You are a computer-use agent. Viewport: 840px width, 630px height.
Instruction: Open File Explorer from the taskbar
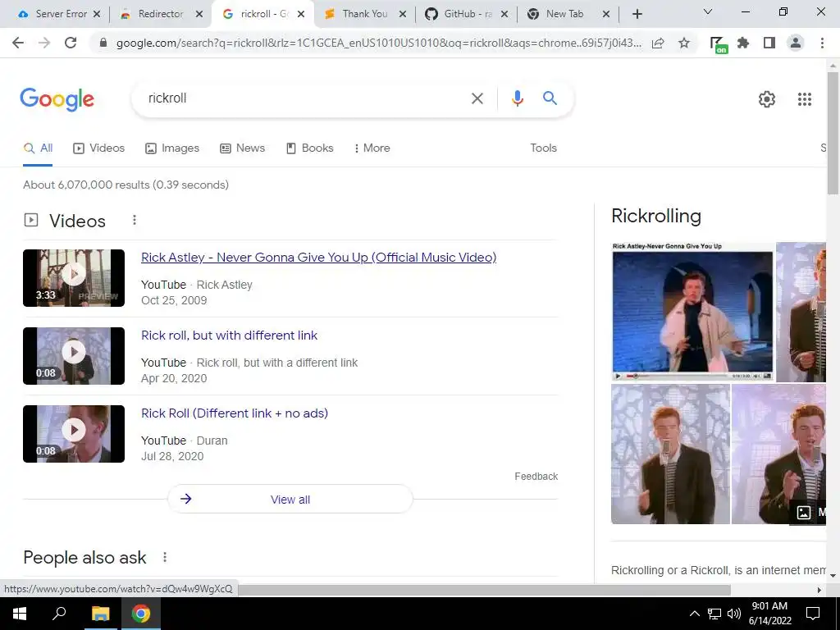100,614
